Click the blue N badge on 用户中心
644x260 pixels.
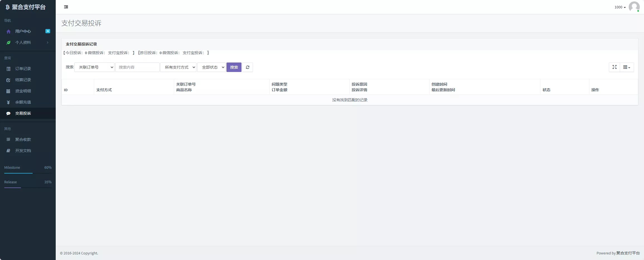coord(48,31)
